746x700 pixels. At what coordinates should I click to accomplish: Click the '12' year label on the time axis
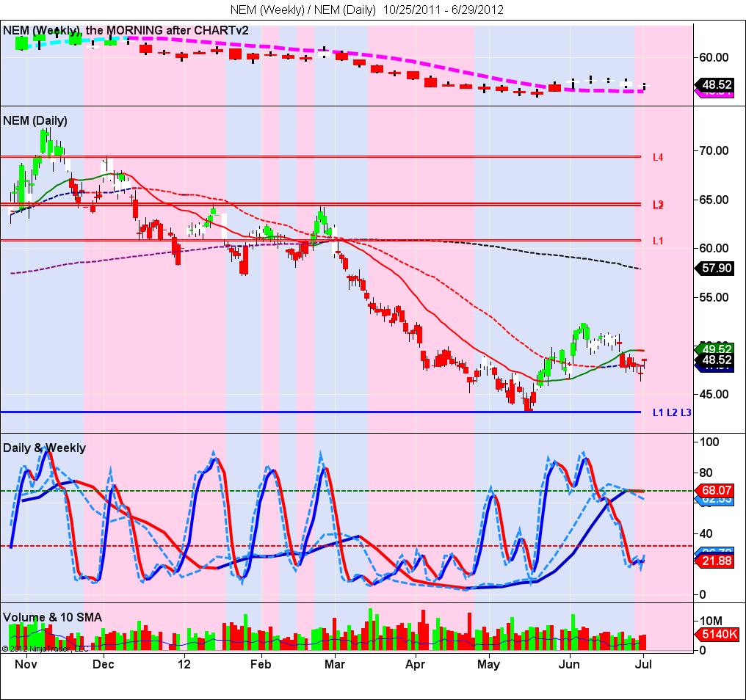pos(184,664)
